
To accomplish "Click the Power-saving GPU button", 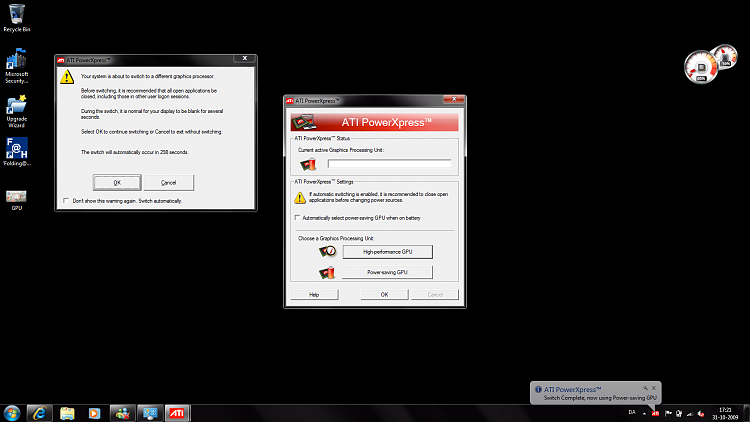I will (x=387, y=272).
